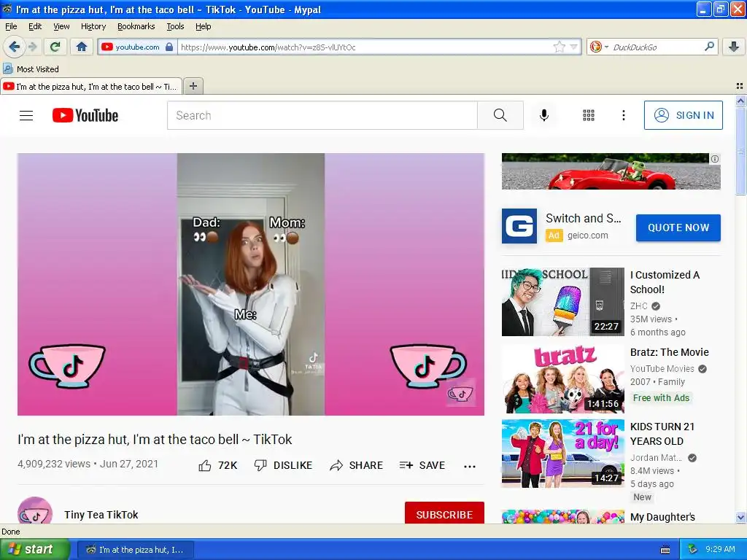Open 'KIDS TURN 21 YEARS OLD' thumbnail

[x=562, y=454]
